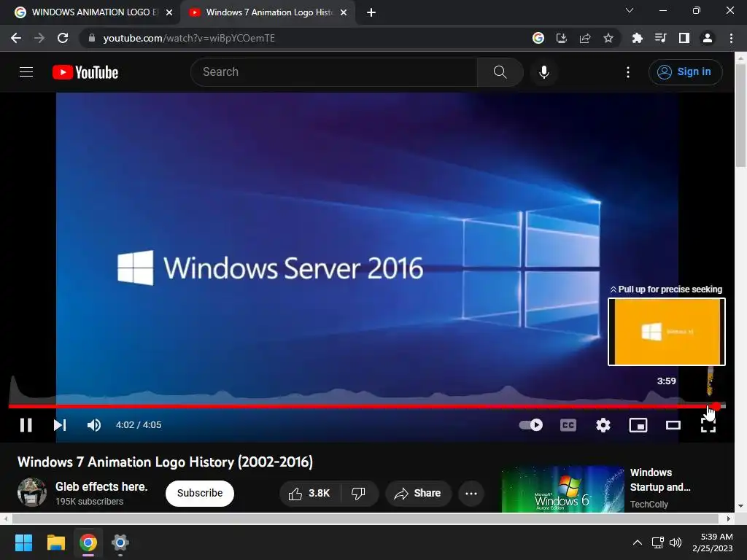Open the video settings gear
This screenshot has width=747, height=560.
[603, 425]
